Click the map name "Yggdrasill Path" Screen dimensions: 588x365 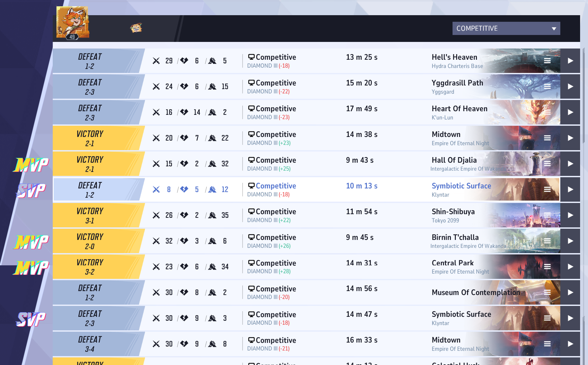tap(457, 83)
